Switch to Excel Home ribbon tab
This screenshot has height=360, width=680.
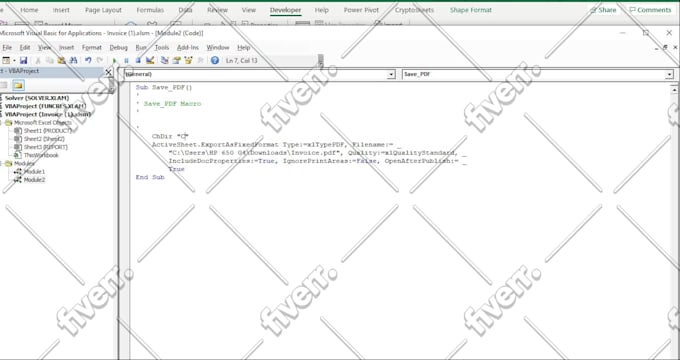pos(29,10)
